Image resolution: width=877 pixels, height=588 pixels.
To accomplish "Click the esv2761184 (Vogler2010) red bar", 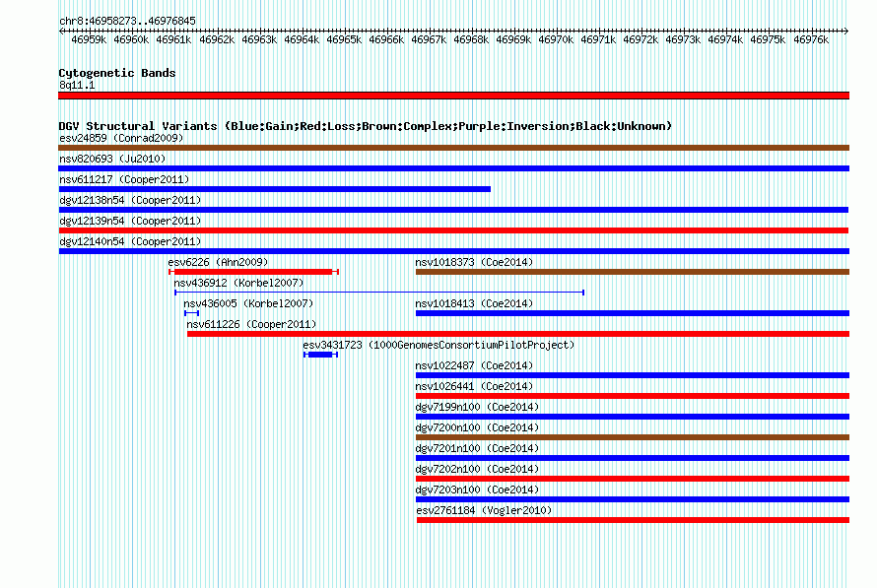I will coord(634,520).
